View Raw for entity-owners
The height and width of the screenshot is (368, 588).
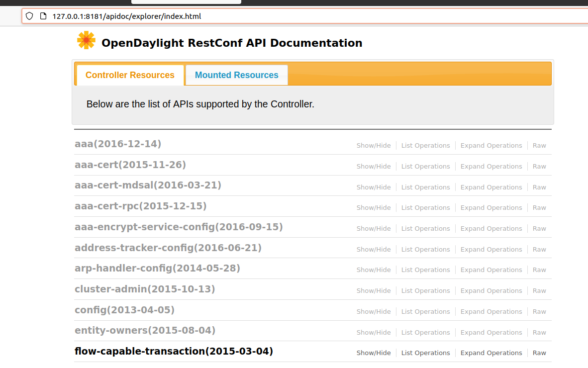pyautogui.click(x=539, y=332)
